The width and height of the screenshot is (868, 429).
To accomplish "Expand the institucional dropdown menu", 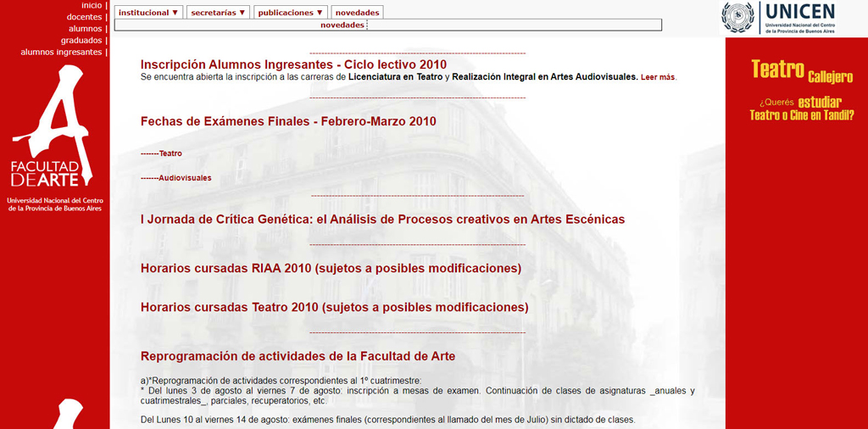I will (x=149, y=12).
